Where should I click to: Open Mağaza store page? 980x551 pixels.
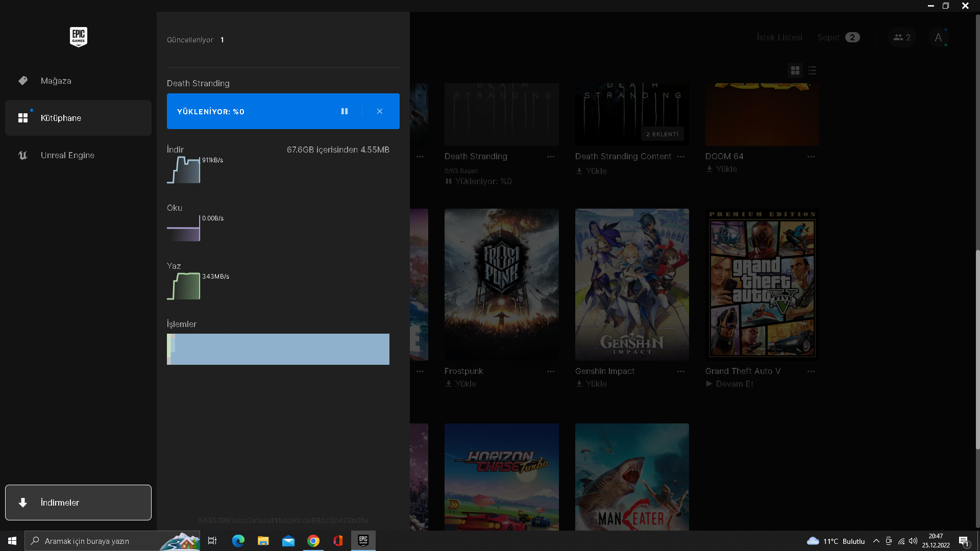56,81
